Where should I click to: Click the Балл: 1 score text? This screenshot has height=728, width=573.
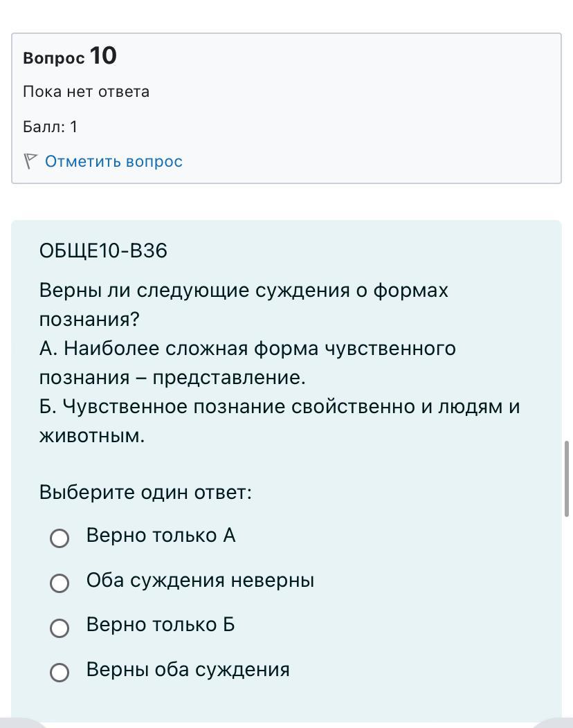click(50, 127)
